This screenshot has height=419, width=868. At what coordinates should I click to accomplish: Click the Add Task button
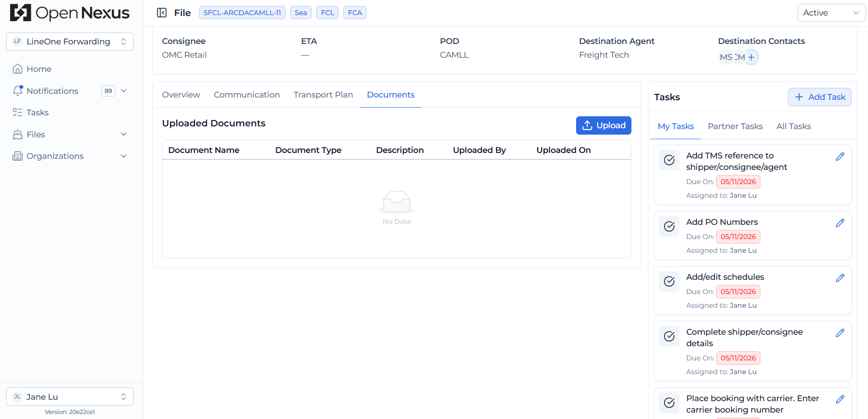coord(819,97)
